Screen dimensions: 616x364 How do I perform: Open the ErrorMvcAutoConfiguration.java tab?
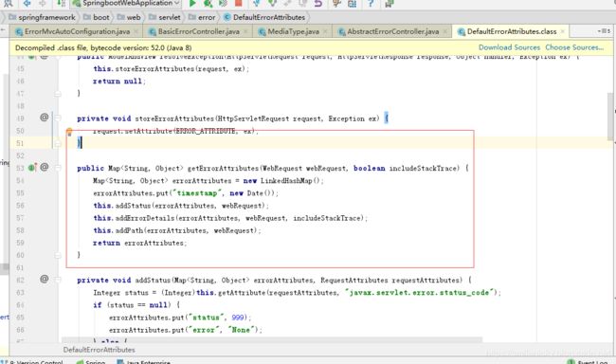click(x=77, y=31)
